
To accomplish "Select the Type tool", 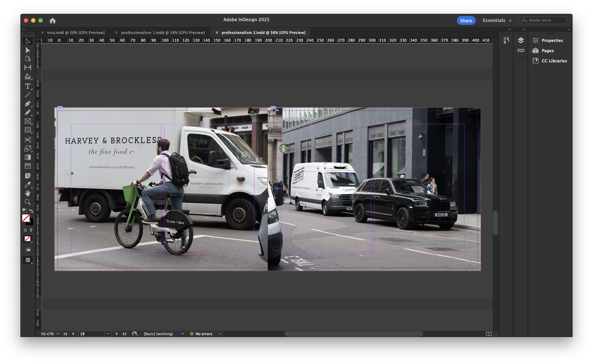I will 28,86.
